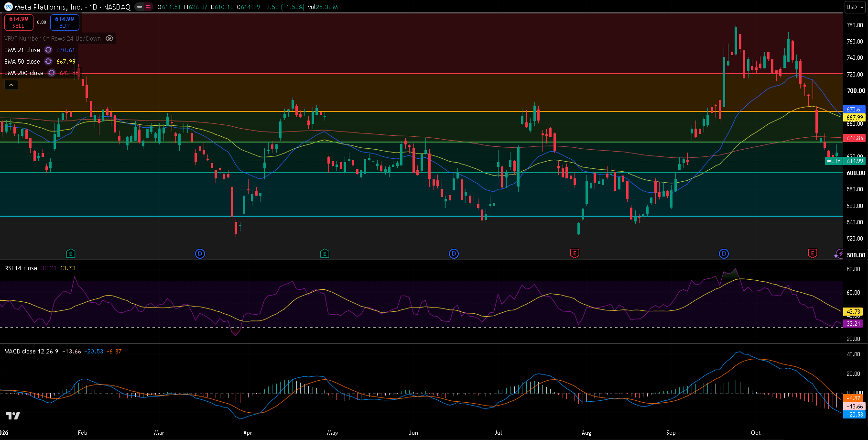This screenshot has width=868, height=440.
Task: Select the VRVP Number Of Rows legend text
Action: [x=53, y=38]
